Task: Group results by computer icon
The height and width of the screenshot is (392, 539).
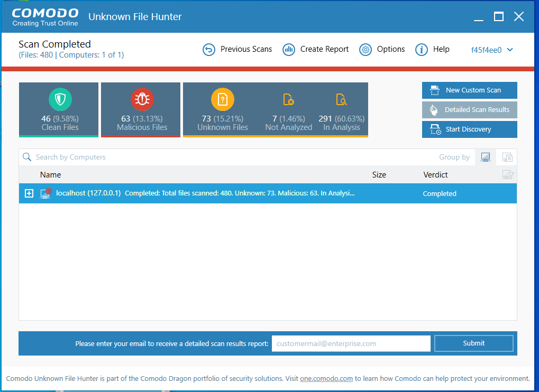Action: pyautogui.click(x=486, y=157)
